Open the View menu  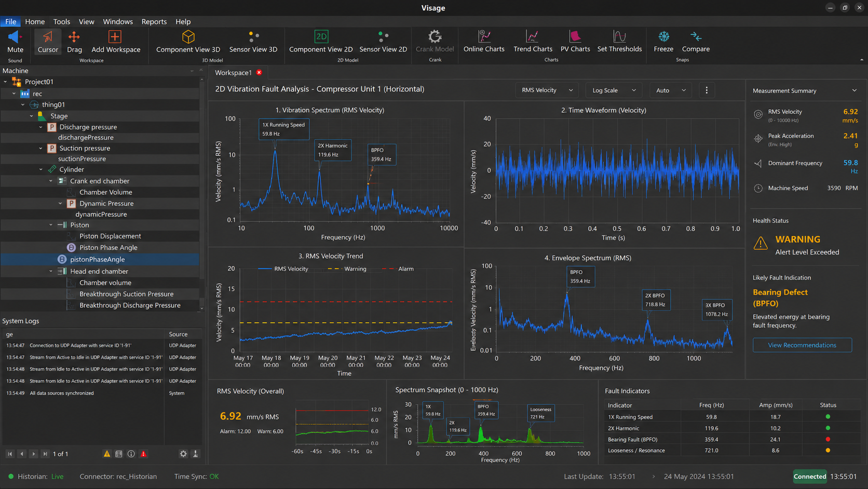(x=86, y=21)
